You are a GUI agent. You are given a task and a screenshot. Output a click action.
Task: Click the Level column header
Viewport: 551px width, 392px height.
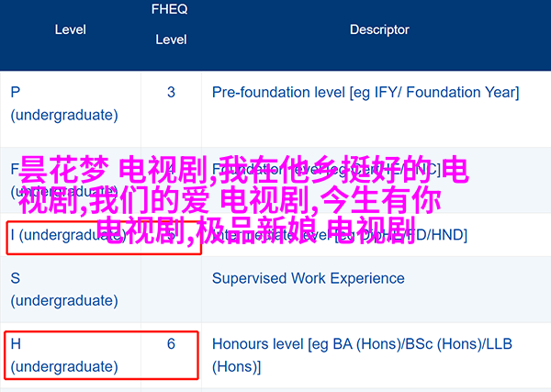(71, 30)
